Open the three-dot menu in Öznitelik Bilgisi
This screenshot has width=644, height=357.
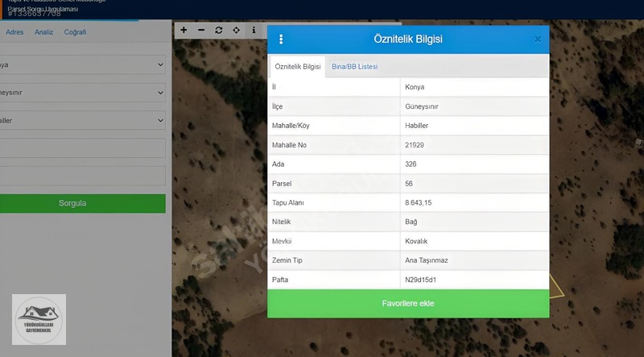click(281, 39)
